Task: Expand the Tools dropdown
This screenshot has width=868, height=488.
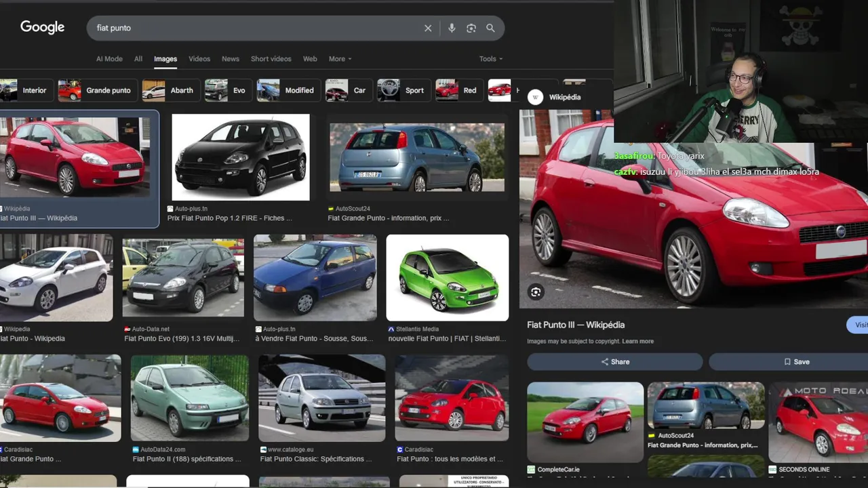Action: pos(491,59)
